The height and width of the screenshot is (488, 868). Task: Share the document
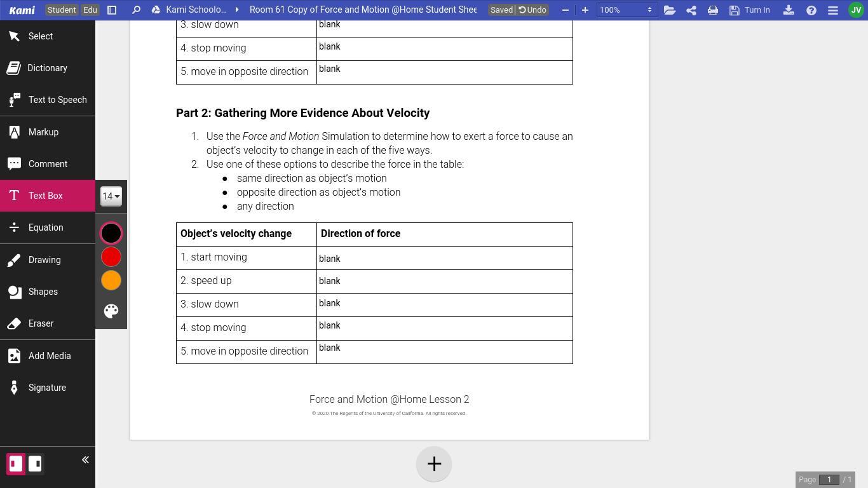pos(691,10)
